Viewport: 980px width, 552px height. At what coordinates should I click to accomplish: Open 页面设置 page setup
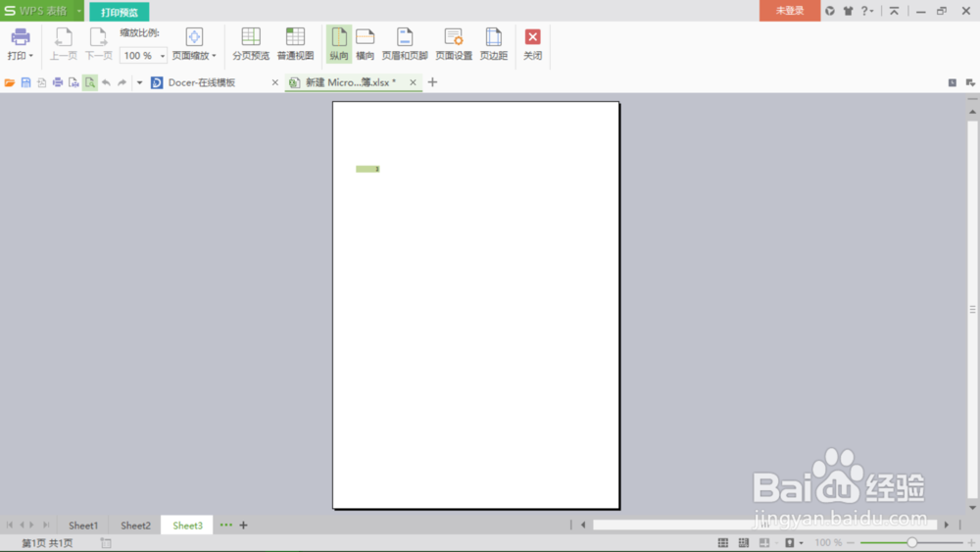coord(454,44)
